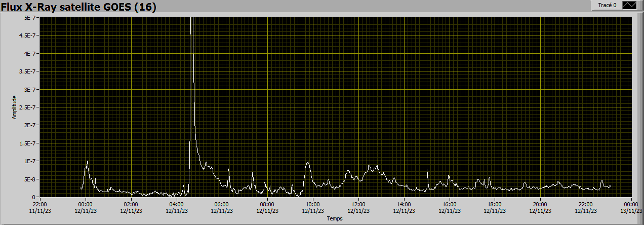Click the 22:00 11/11/23 x-axis start label

(x=40, y=207)
